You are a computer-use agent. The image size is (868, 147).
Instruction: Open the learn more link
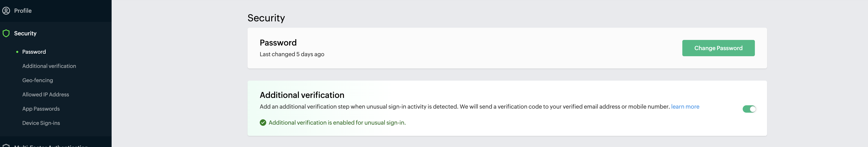pyautogui.click(x=685, y=107)
